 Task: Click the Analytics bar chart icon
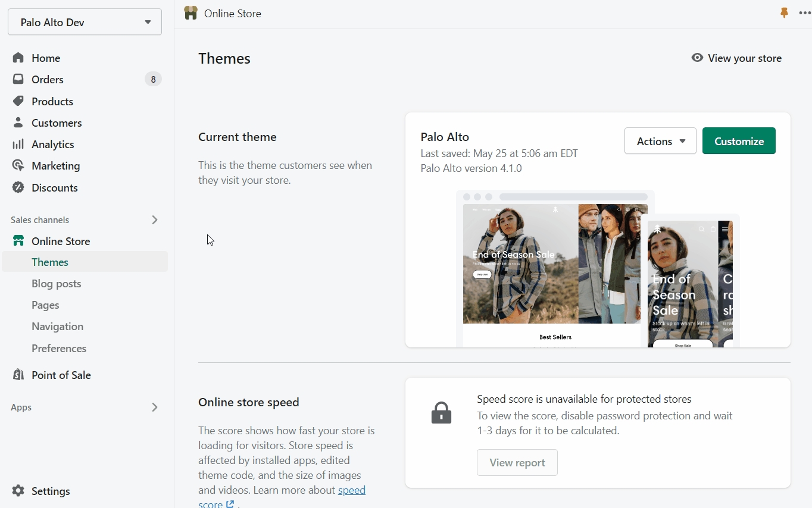tap(18, 144)
